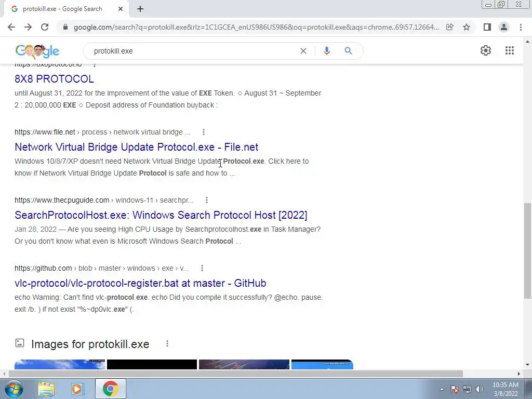
Task: Switch to Chrome on the taskbar
Action: 111,389
